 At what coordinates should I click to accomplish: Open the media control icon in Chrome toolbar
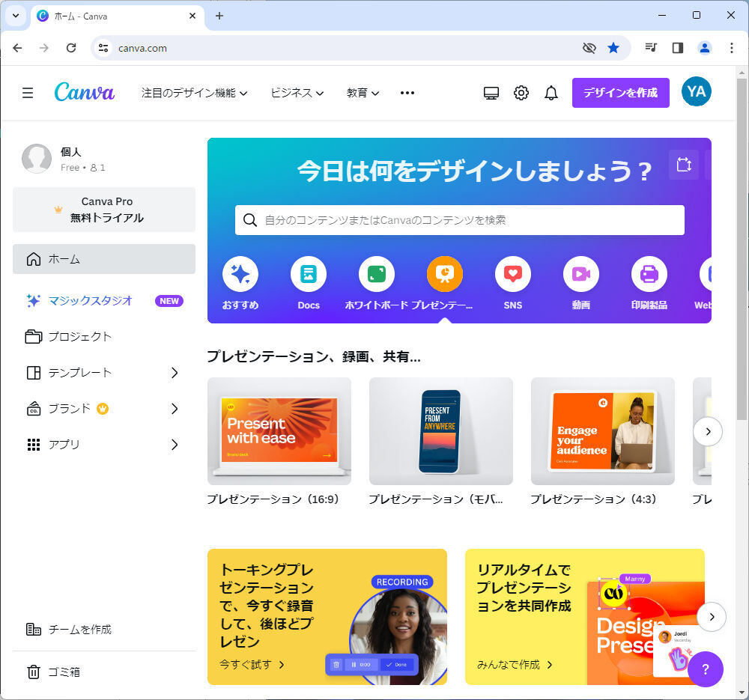pos(651,48)
